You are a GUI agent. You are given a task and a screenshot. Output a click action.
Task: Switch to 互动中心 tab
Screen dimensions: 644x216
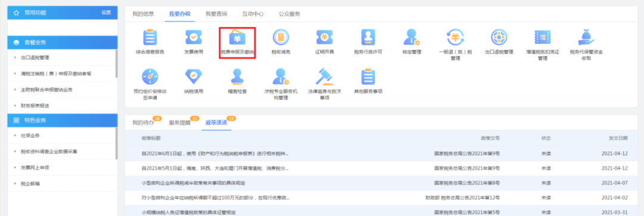(x=253, y=14)
